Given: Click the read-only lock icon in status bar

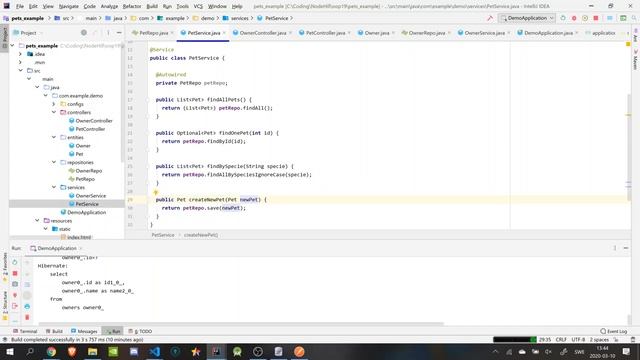Looking at the screenshot, I should coord(616,340).
